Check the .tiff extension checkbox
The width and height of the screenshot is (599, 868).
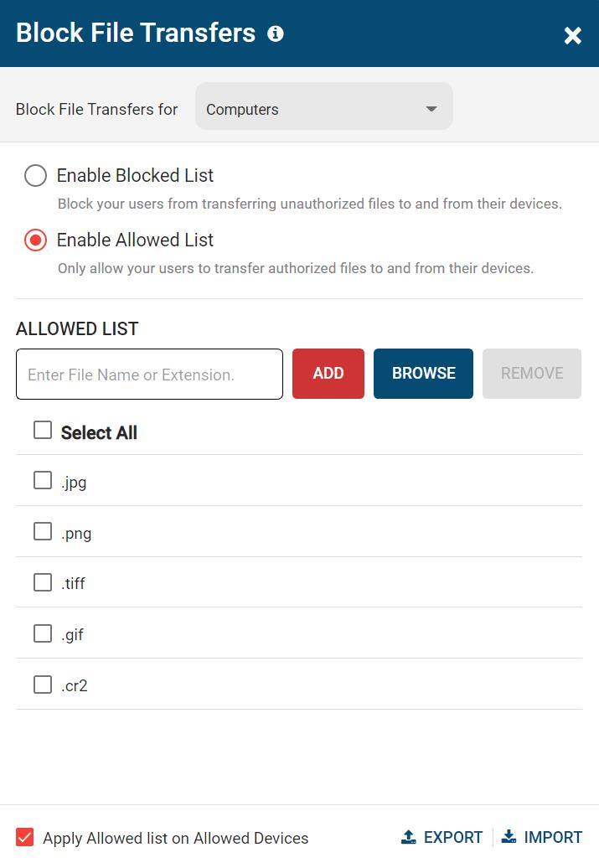coord(42,582)
